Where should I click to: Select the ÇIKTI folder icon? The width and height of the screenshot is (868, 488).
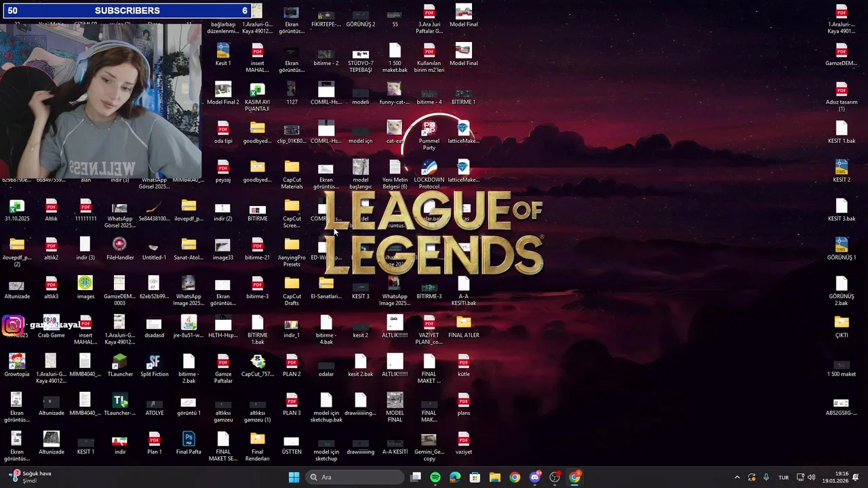click(842, 327)
